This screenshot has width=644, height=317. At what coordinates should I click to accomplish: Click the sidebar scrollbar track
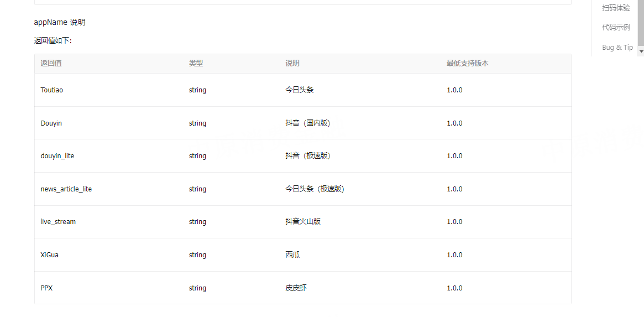pyautogui.click(x=641, y=22)
